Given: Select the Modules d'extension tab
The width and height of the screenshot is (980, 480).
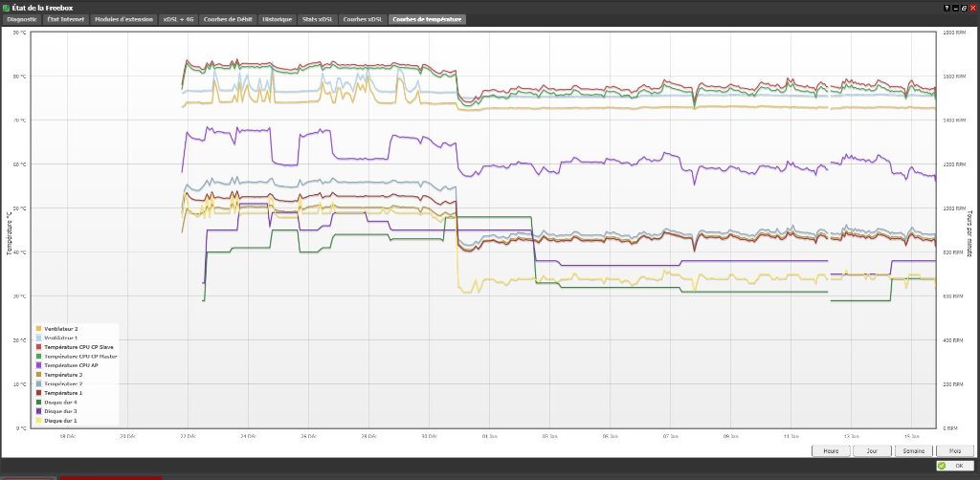Looking at the screenshot, I should click(x=123, y=19).
